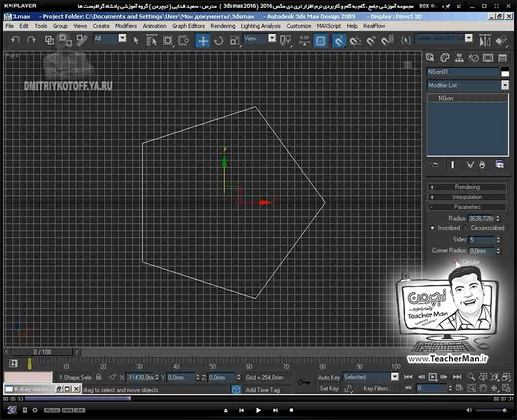The height and width of the screenshot is (420, 517).
Task: Toggle Percent Snap icon
Action: (371, 41)
